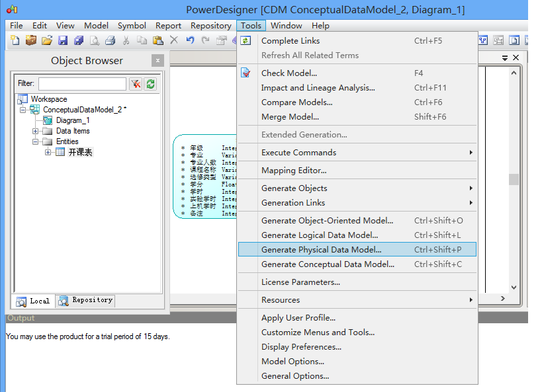Open Customize Menus and Tools
The height and width of the screenshot is (392, 542).
click(357, 332)
